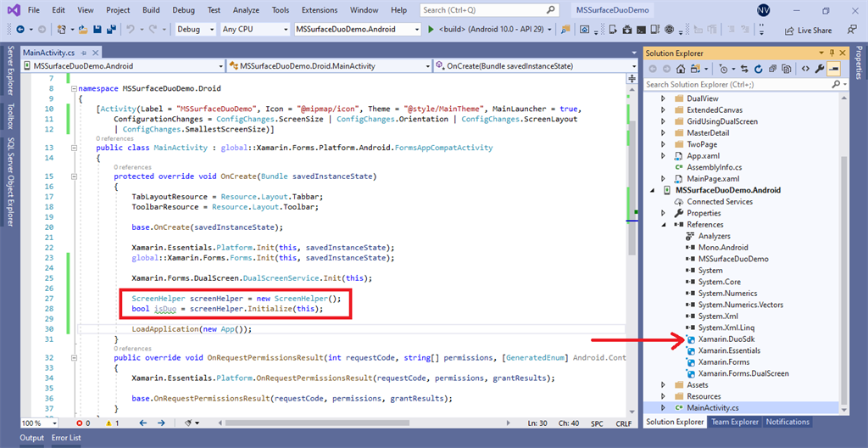Image resolution: width=868 pixels, height=448 pixels.
Task: Select Xamarin.DuoSdk in References
Action: (x=725, y=339)
